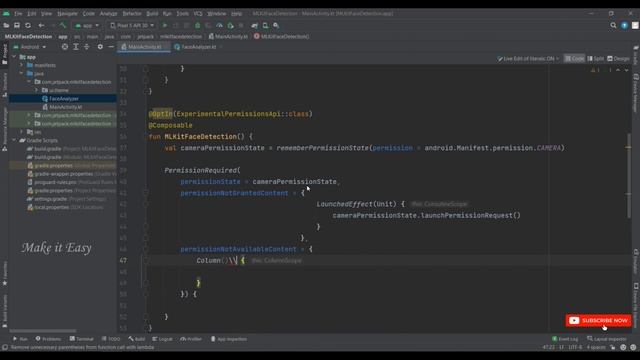Open the AVD Device Manager toolbar icon
Image resolution: width=640 pixels, height=360 pixels.
(265, 25)
